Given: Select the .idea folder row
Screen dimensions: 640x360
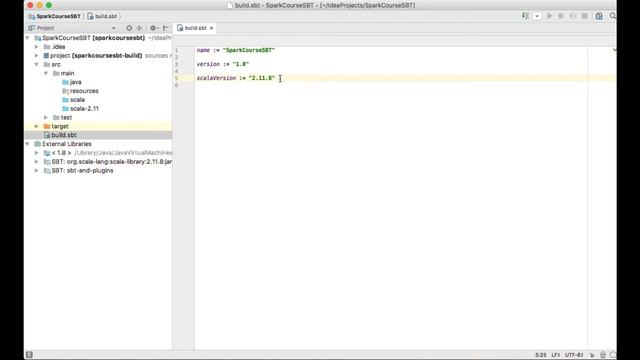Looking at the screenshot, I should 98,47.
